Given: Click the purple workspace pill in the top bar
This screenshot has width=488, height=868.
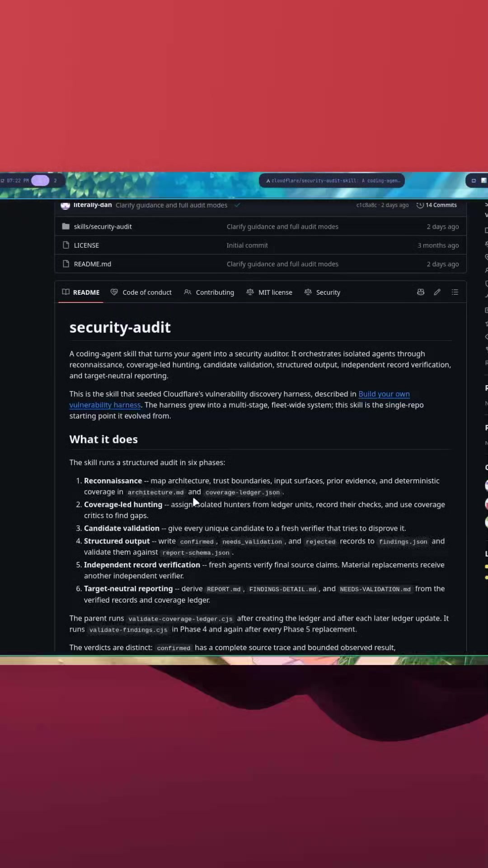Looking at the screenshot, I should pos(40,180).
